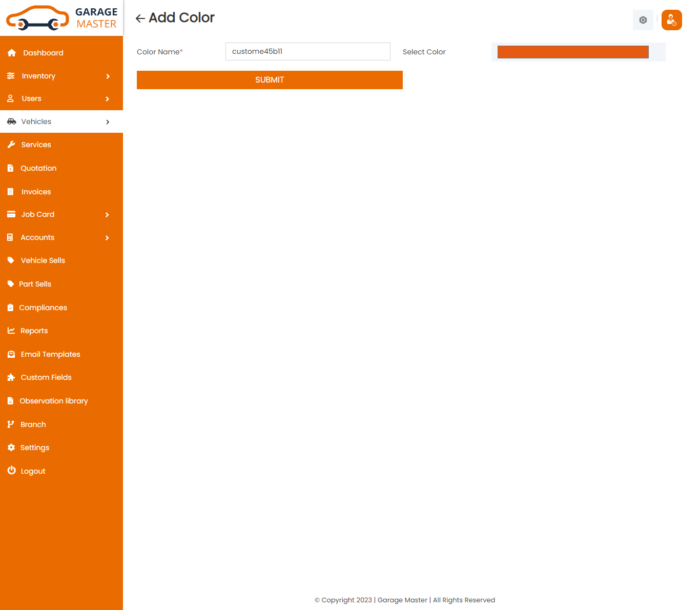Click the orange user profile icon
This screenshot has width=700, height=610.
pyautogui.click(x=671, y=20)
